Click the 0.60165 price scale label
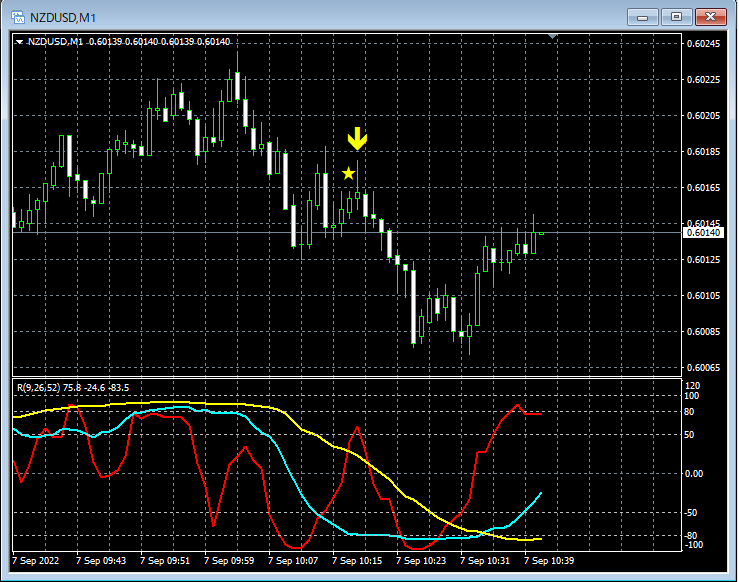The width and height of the screenshot is (739, 582). [x=704, y=188]
